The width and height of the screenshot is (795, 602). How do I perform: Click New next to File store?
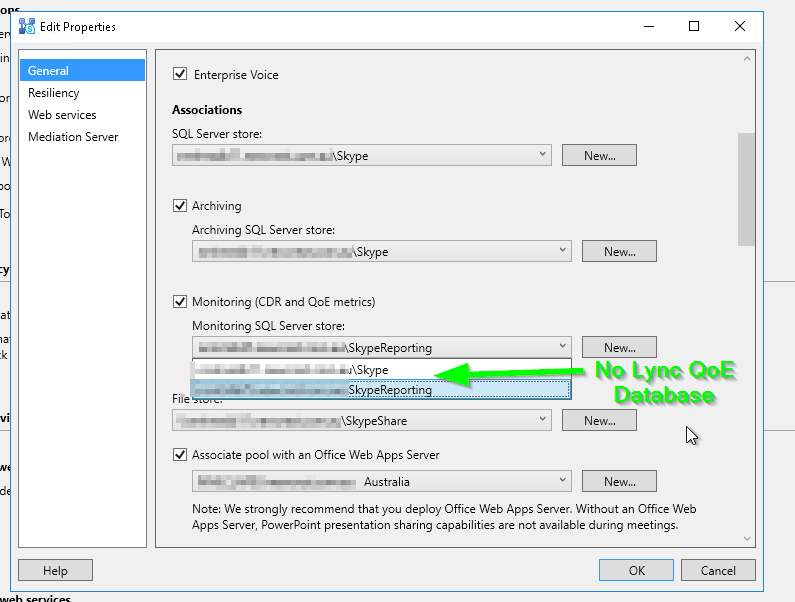click(x=599, y=420)
